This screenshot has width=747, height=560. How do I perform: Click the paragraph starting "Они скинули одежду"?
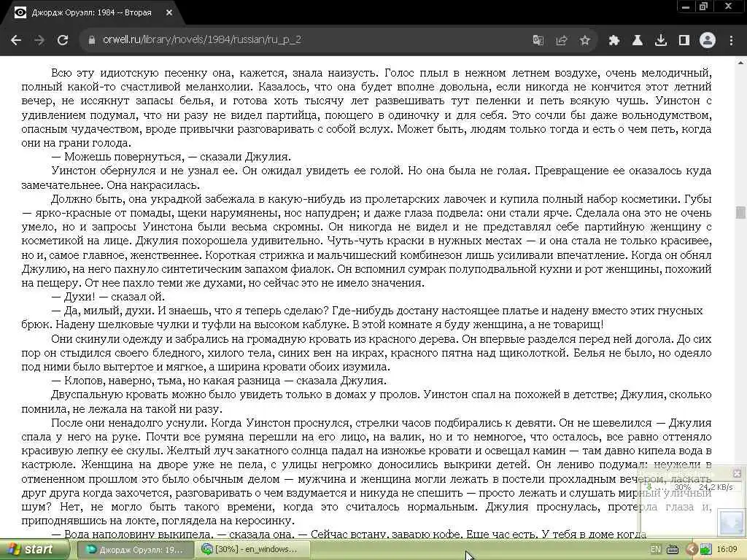366,353
